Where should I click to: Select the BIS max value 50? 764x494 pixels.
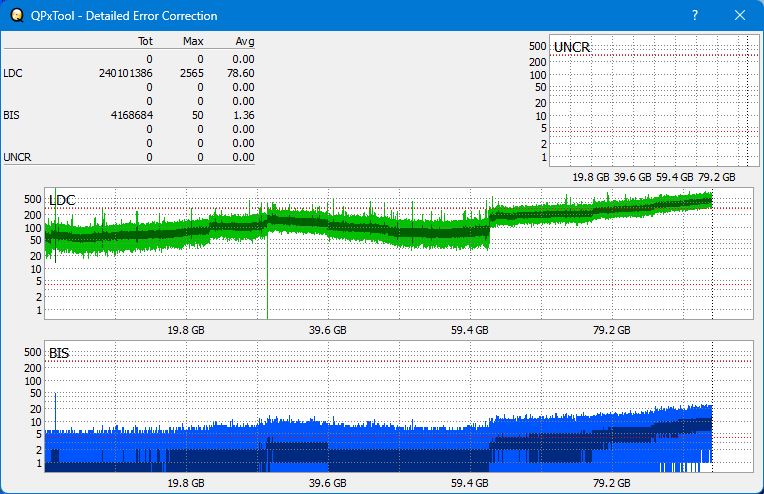[x=198, y=115]
